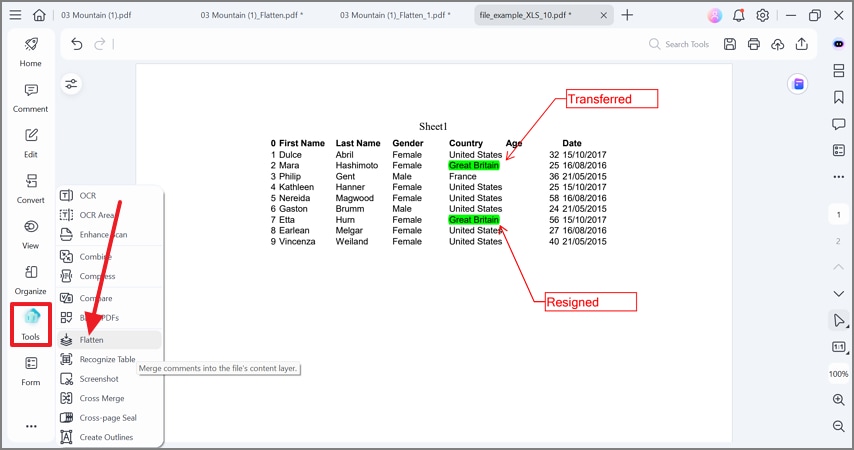Viewport: 854px width, 450px height.
Task: Select the Transferred annotation box
Action: [612, 99]
